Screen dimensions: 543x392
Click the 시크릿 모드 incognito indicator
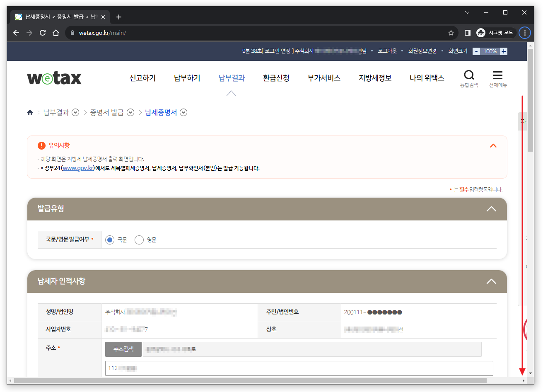[x=495, y=33]
